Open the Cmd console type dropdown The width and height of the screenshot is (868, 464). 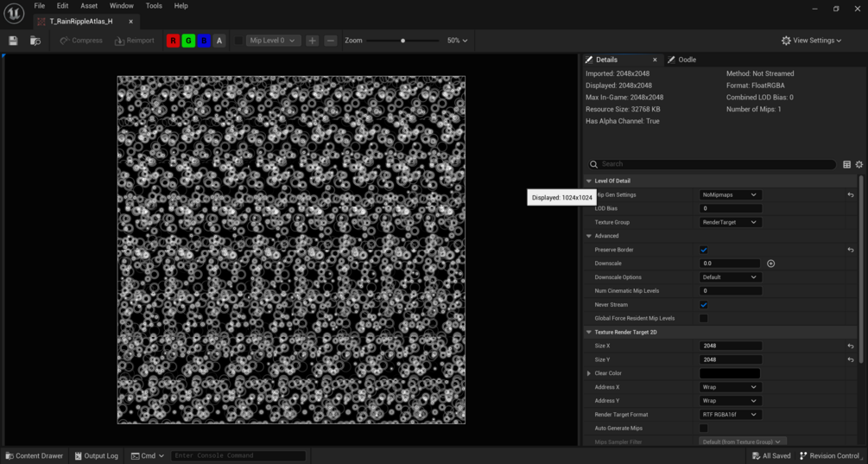(x=148, y=455)
